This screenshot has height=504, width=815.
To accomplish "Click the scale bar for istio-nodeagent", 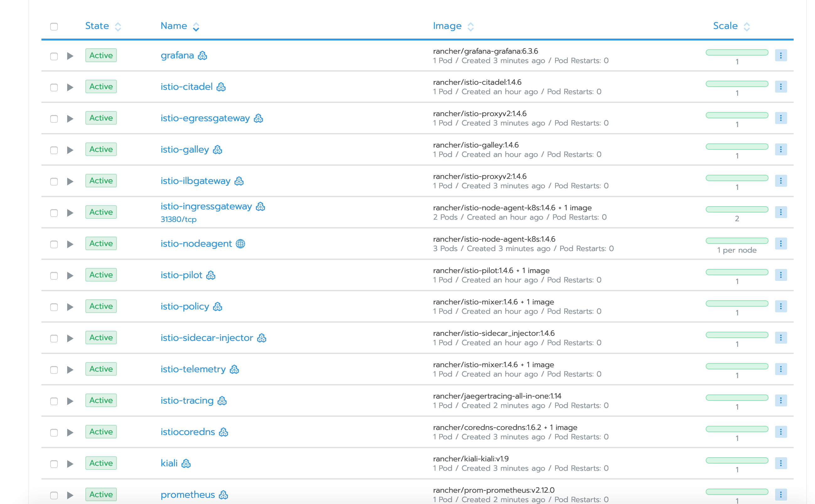I will [737, 241].
